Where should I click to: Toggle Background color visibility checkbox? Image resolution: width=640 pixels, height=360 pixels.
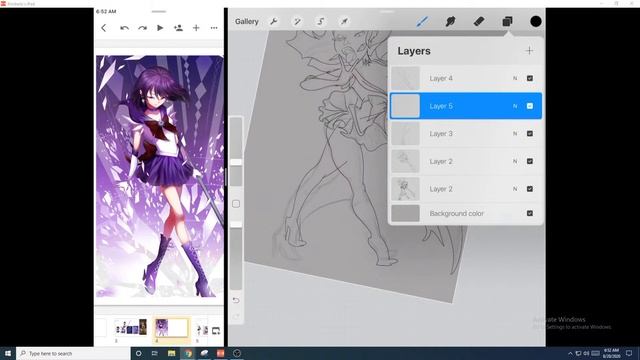coord(530,213)
